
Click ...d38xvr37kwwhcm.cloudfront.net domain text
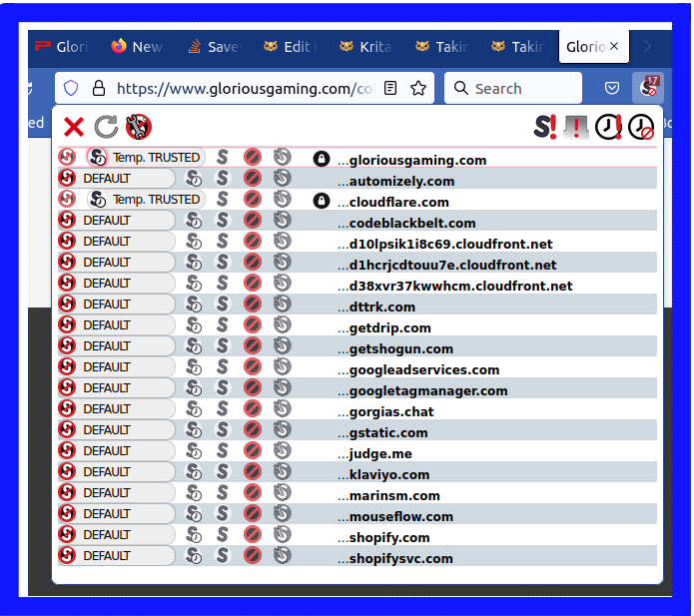pyautogui.click(x=455, y=287)
